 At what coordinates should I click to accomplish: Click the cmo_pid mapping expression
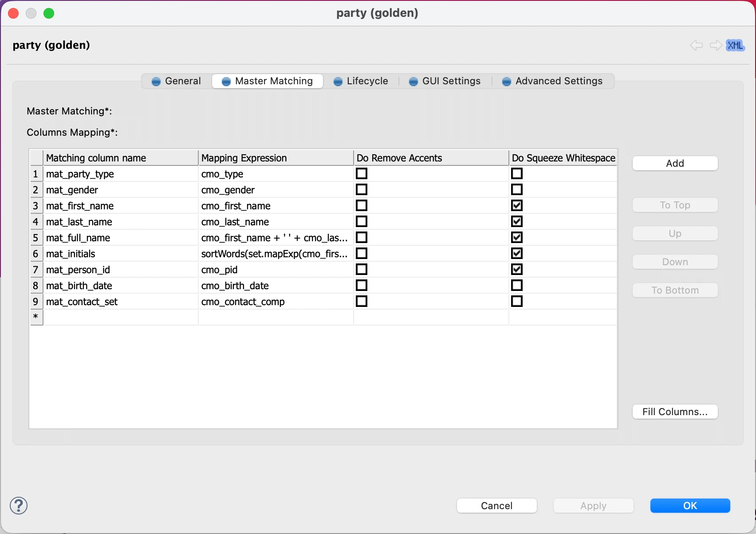coord(276,270)
